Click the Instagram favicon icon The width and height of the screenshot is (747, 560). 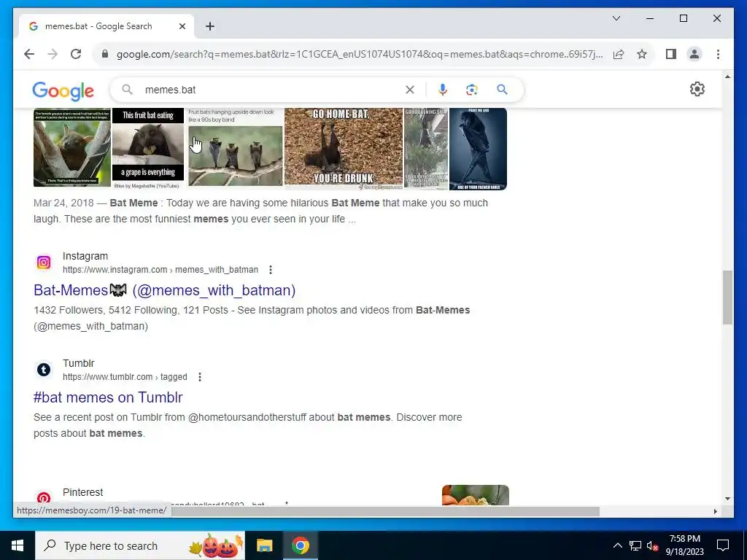44,262
